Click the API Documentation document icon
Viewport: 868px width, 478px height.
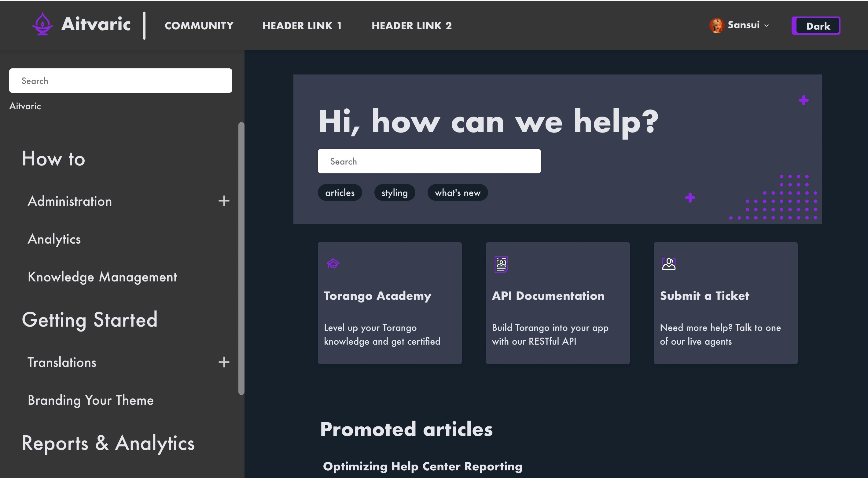tap(501, 264)
